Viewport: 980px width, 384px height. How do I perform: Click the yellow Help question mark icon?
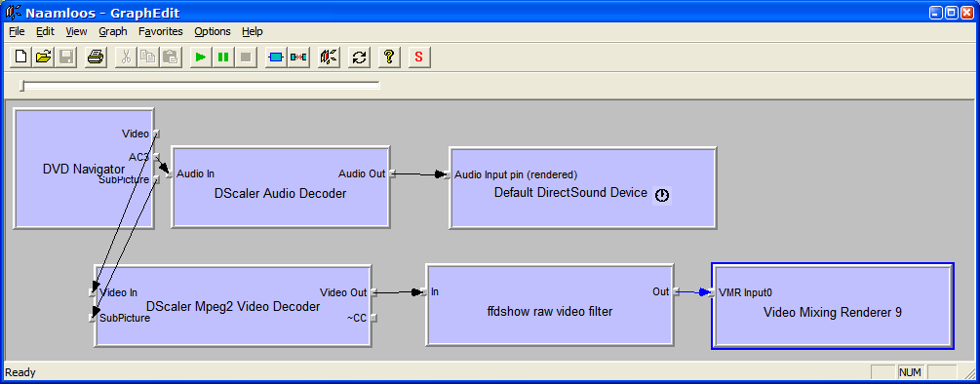pyautogui.click(x=389, y=57)
